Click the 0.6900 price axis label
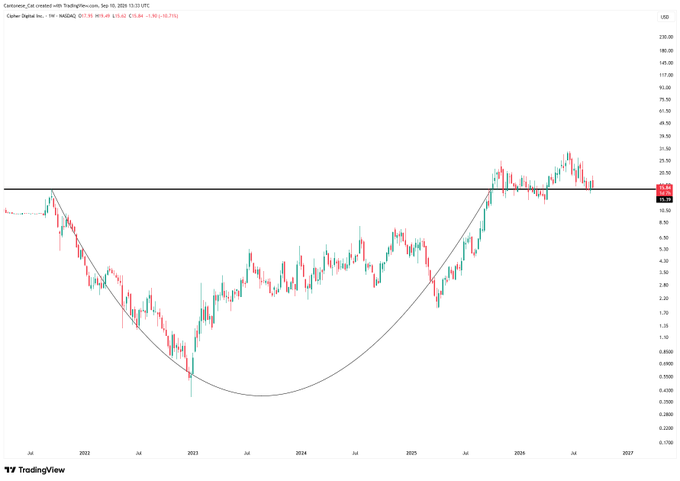This screenshot has width=680, height=481. pyautogui.click(x=666, y=364)
